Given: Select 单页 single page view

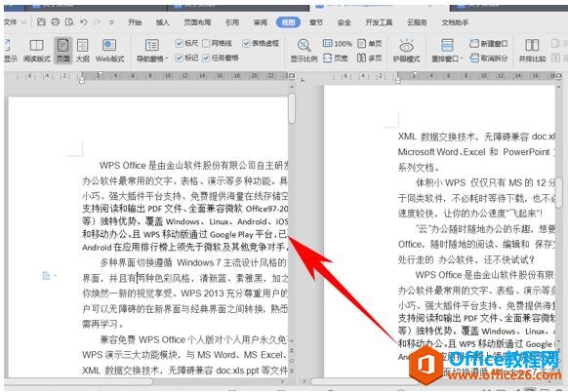Looking at the screenshot, I should (370, 44).
